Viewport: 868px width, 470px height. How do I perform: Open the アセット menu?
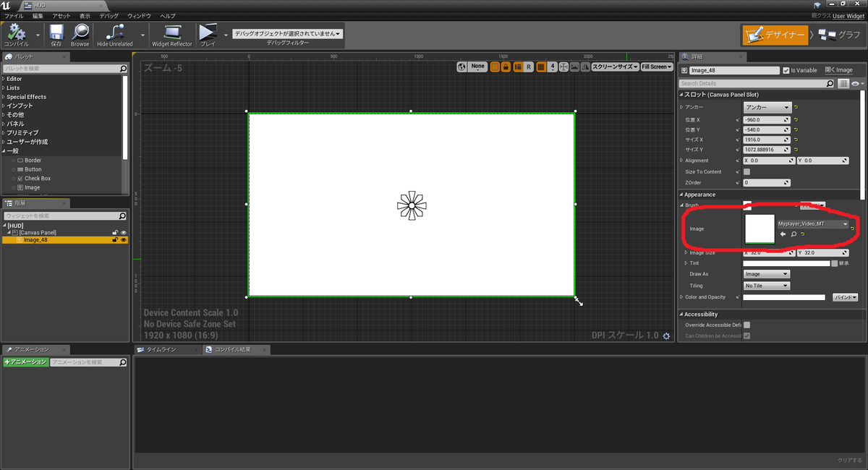(x=61, y=15)
